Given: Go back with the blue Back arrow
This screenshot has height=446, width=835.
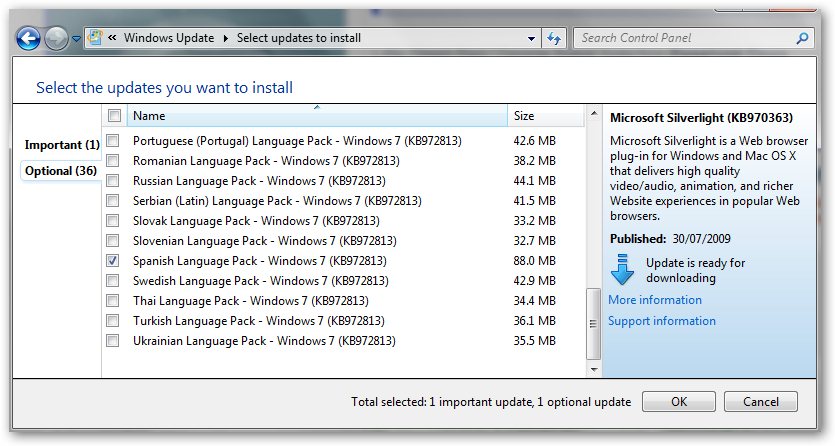Looking at the screenshot, I should [x=28, y=38].
